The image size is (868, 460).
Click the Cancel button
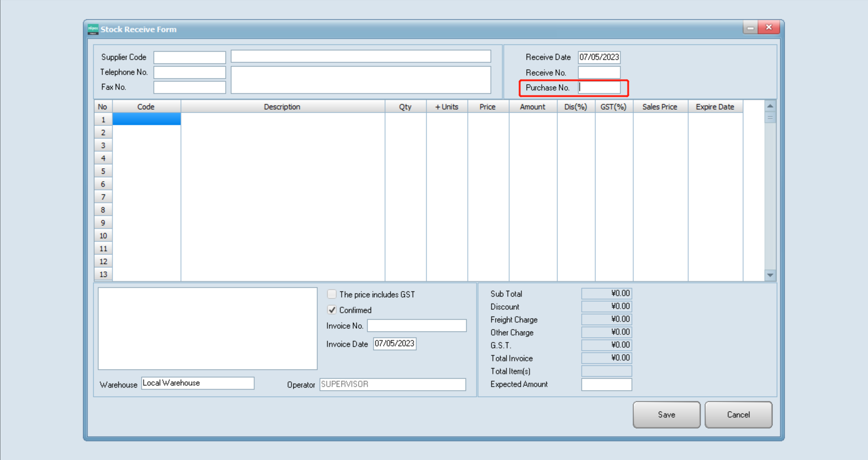[x=738, y=414]
